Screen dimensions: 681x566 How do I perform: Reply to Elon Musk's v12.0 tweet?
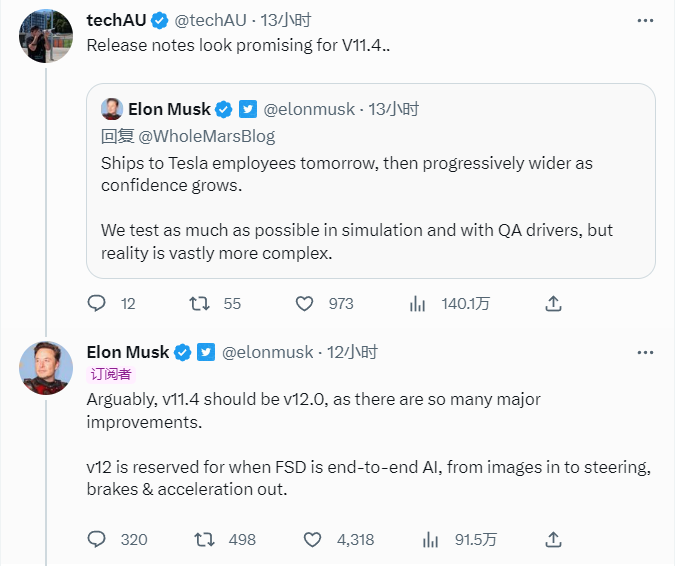96,539
